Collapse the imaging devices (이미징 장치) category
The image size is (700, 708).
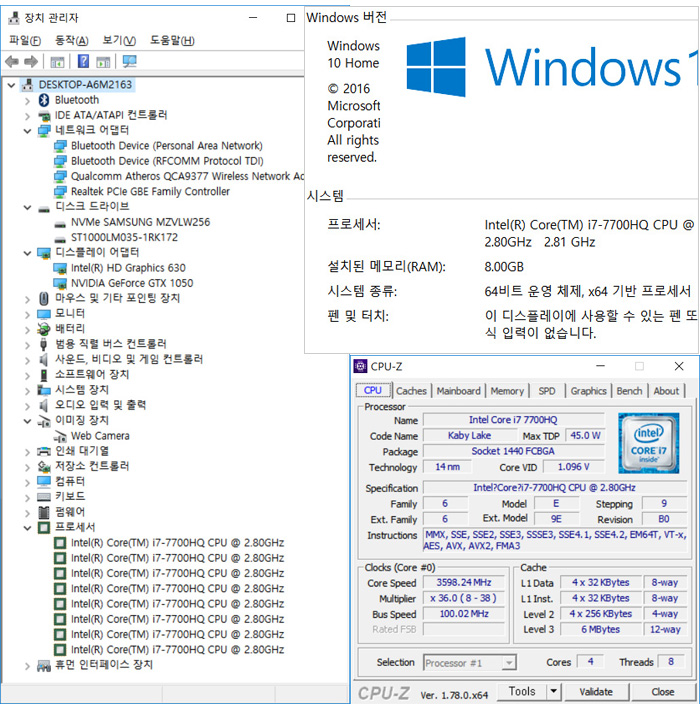[x=28, y=421]
